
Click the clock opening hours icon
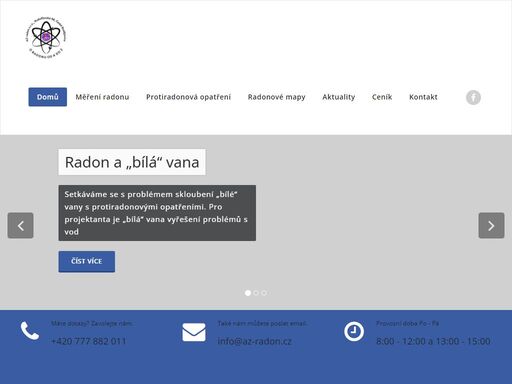click(354, 332)
